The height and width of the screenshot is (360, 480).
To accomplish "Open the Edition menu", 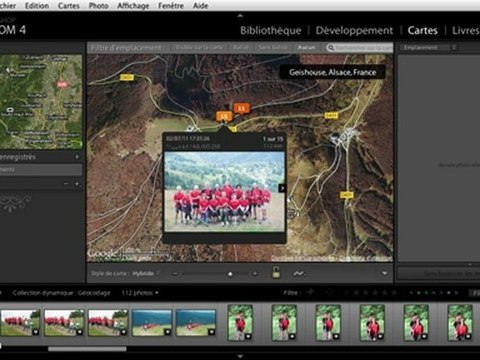I will [37, 6].
